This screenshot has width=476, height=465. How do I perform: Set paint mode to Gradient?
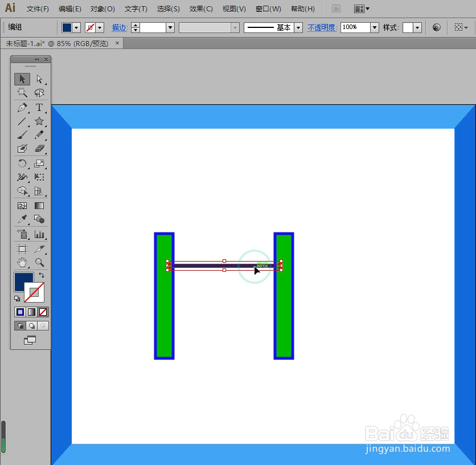(x=31, y=312)
